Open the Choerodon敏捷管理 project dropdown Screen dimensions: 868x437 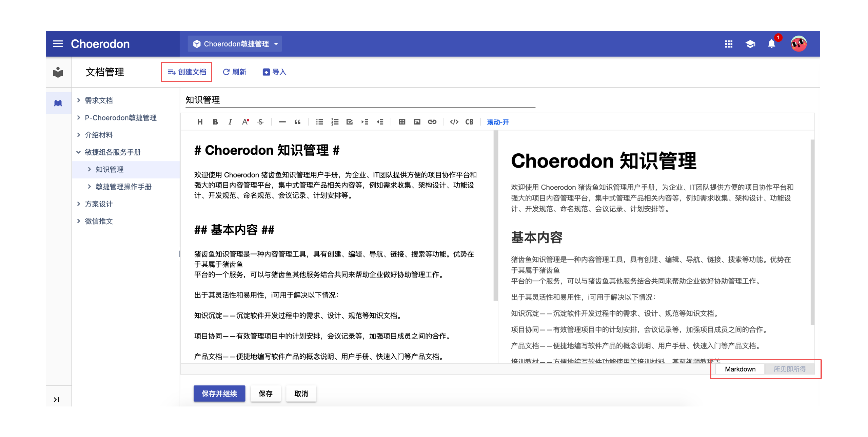[235, 44]
